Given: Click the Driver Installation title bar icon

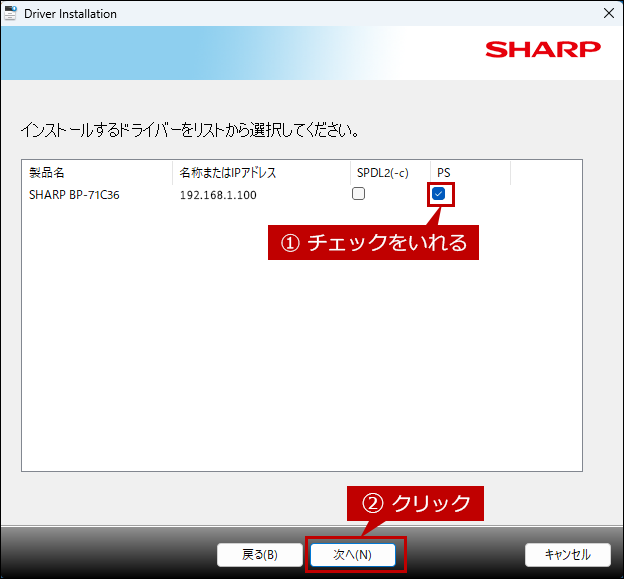Looking at the screenshot, I should click(x=11, y=14).
